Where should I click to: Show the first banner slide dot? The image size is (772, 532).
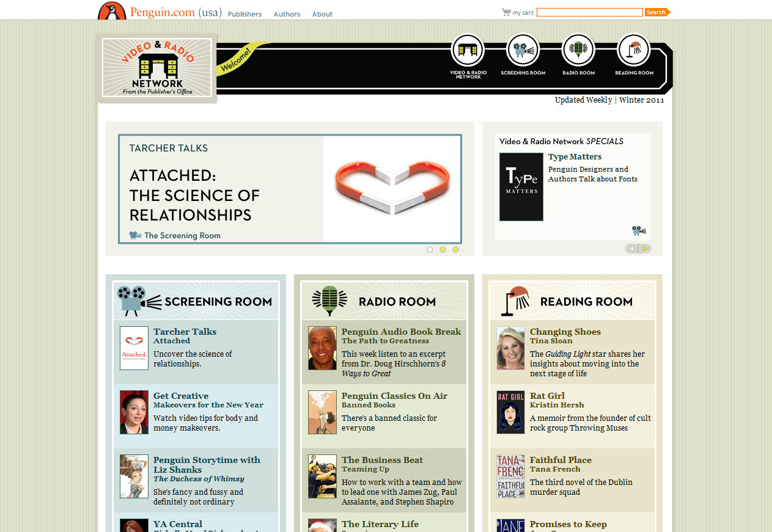[x=430, y=249]
